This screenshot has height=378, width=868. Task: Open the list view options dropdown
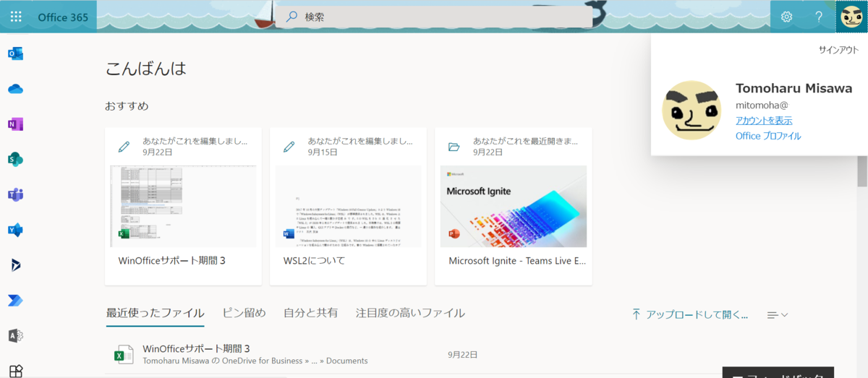[x=777, y=314]
